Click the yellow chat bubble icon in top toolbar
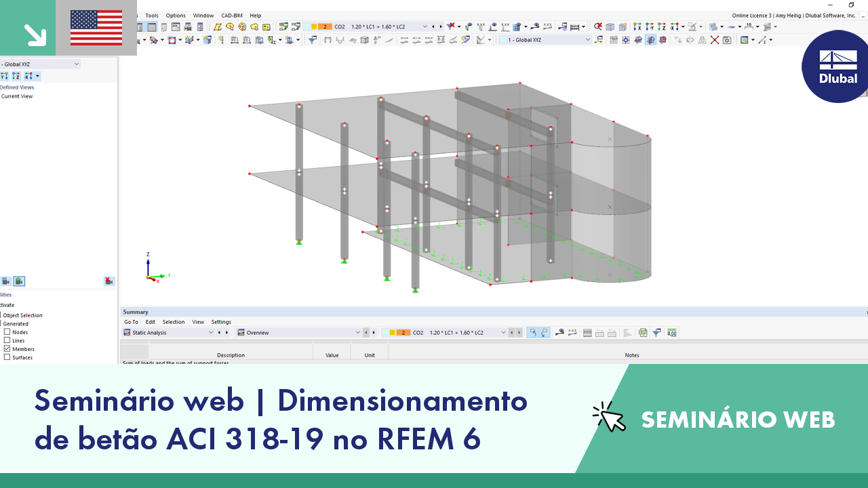Image resolution: width=868 pixels, height=488 pixels. pyautogui.click(x=254, y=27)
